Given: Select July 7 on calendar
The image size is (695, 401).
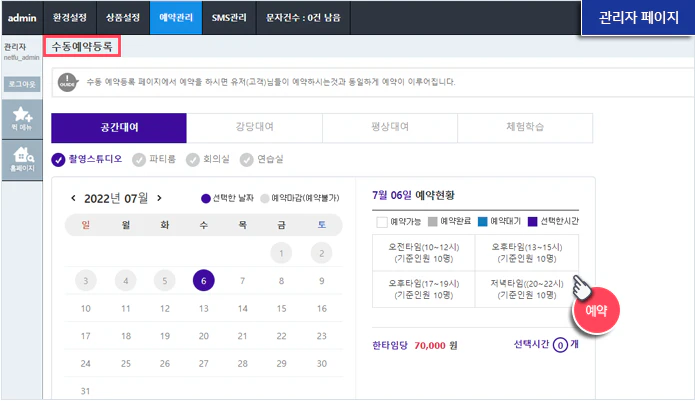Looking at the screenshot, I should coord(242,281).
